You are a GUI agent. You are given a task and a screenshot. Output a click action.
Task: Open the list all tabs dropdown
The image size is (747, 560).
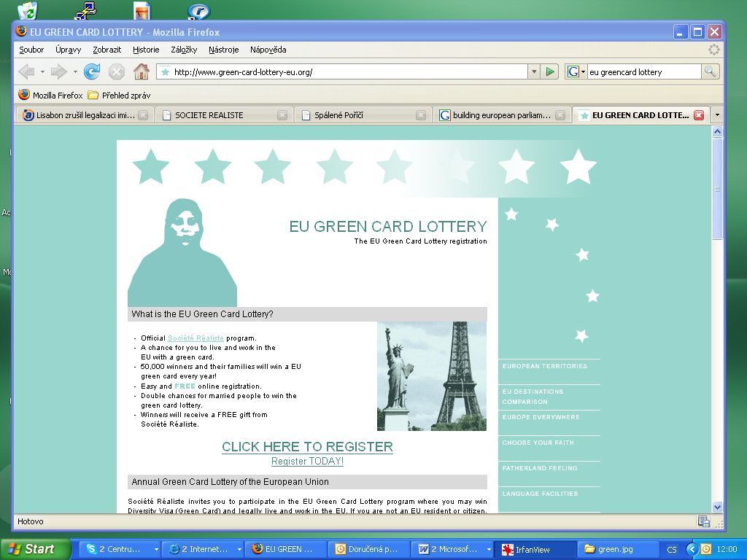(x=717, y=114)
